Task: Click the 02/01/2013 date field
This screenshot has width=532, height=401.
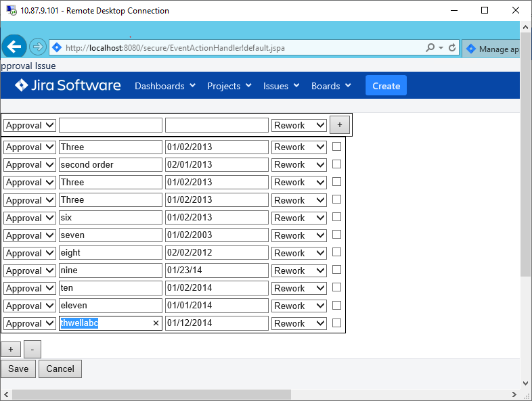Action: (x=217, y=164)
